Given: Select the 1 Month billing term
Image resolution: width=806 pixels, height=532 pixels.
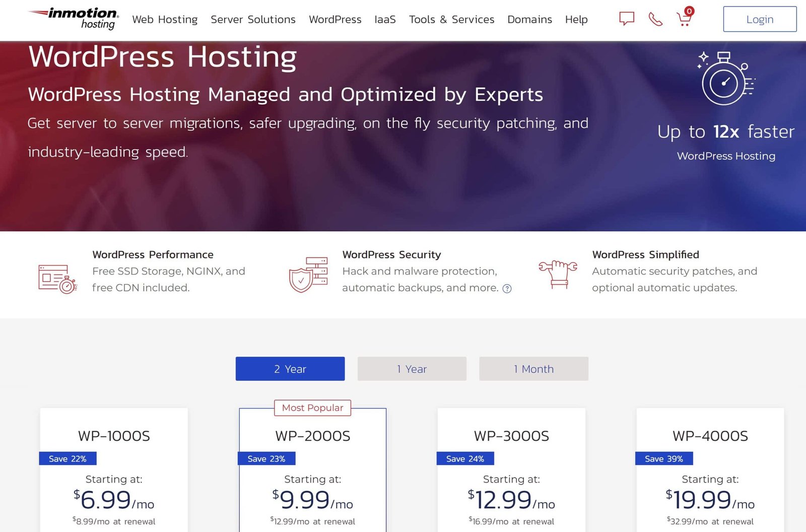Looking at the screenshot, I should click(x=533, y=369).
